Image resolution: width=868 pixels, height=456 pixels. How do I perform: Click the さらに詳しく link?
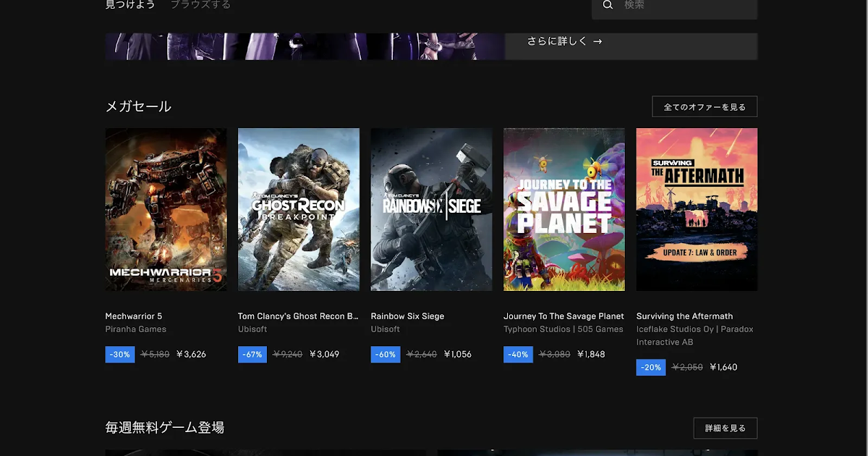(557, 41)
